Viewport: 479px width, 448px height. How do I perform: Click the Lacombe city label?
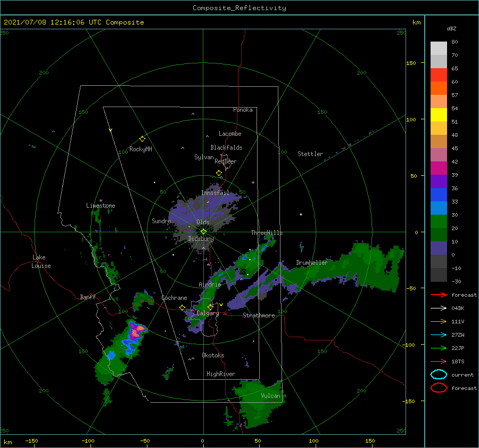coord(230,134)
